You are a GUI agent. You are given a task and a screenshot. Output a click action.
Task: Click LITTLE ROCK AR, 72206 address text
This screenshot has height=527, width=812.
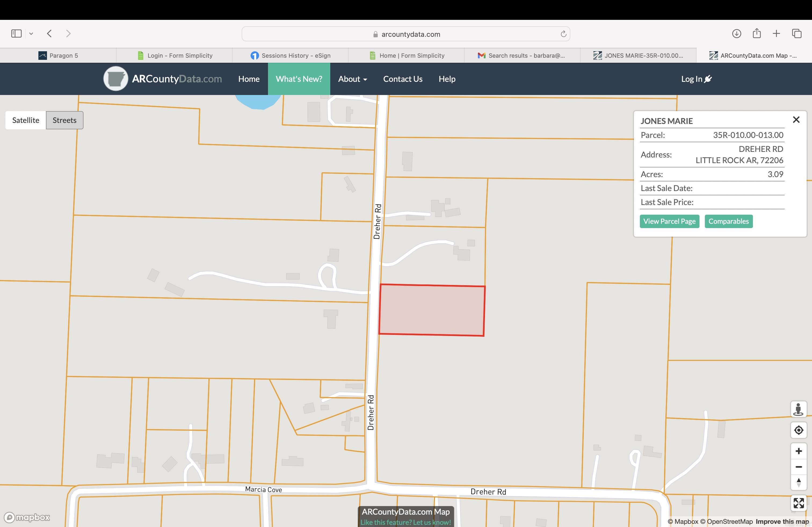pyautogui.click(x=739, y=160)
